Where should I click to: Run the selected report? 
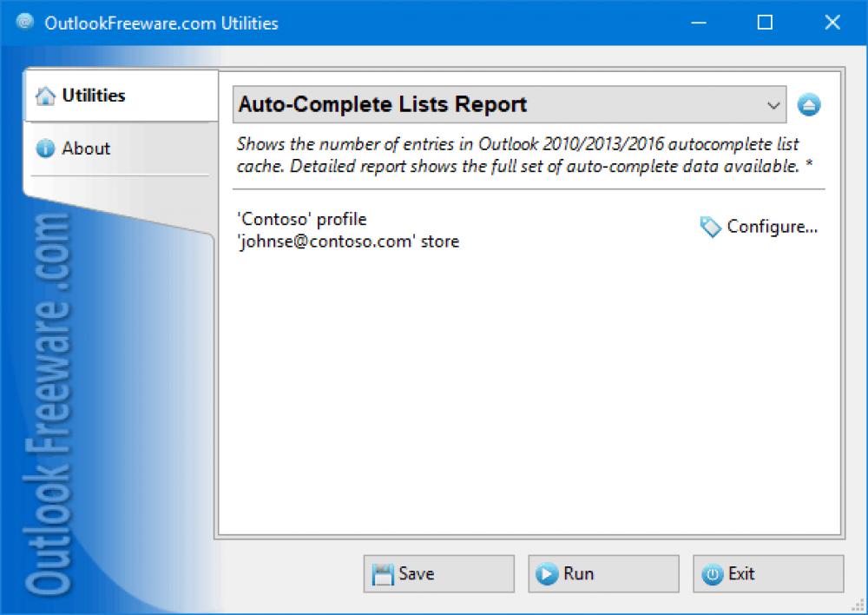coord(603,573)
